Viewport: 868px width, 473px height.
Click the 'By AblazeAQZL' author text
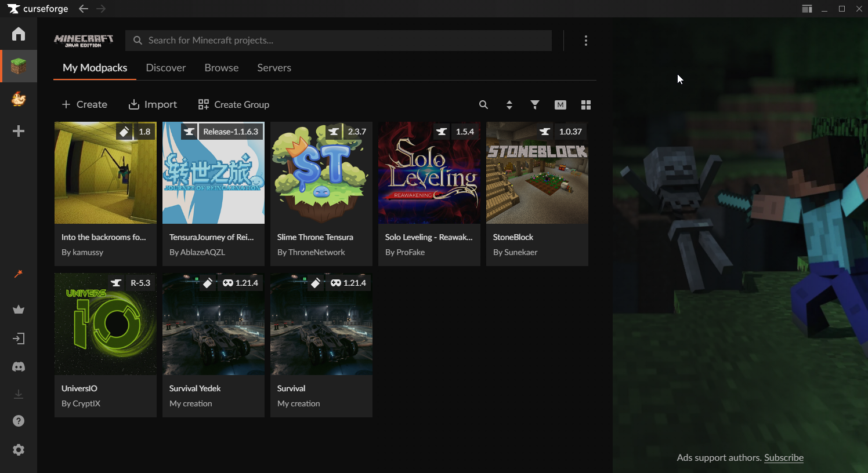[197, 252]
